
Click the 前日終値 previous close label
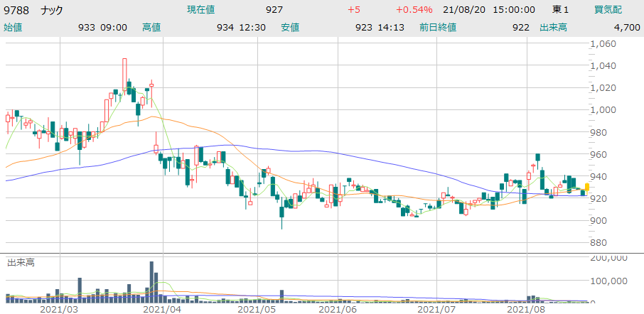[437, 28]
